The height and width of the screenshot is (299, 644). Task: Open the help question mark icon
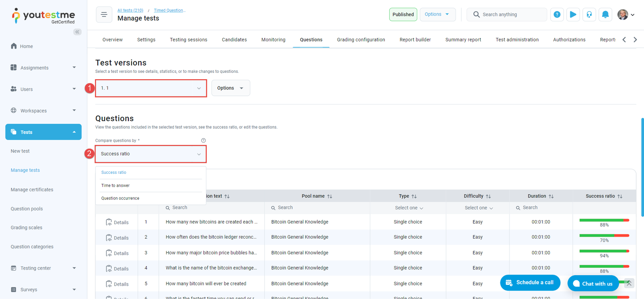(557, 14)
